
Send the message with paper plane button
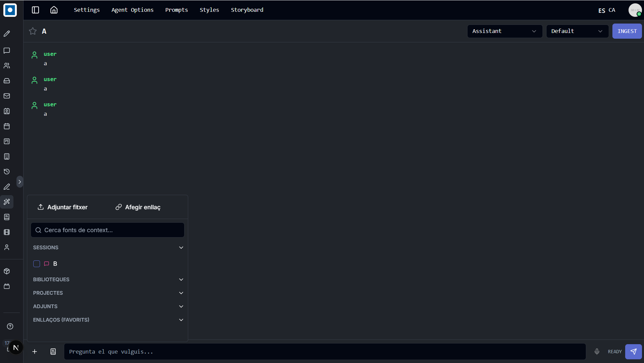pyautogui.click(x=633, y=352)
